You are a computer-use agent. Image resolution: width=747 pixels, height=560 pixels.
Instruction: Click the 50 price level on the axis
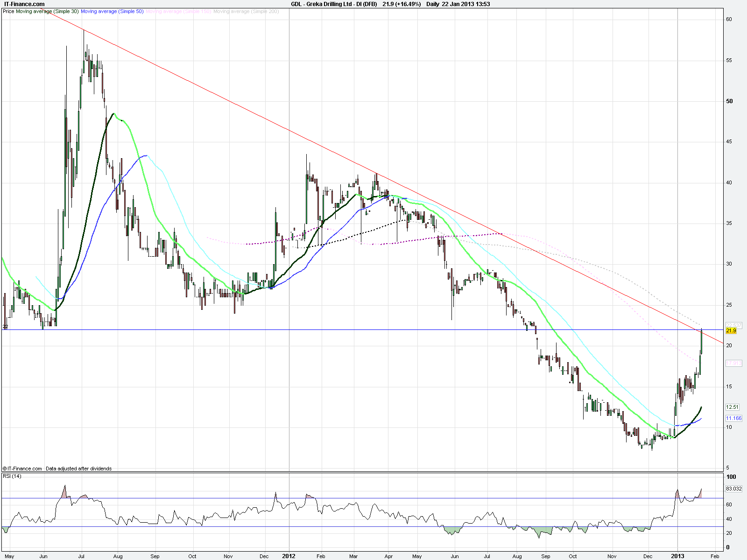729,101
